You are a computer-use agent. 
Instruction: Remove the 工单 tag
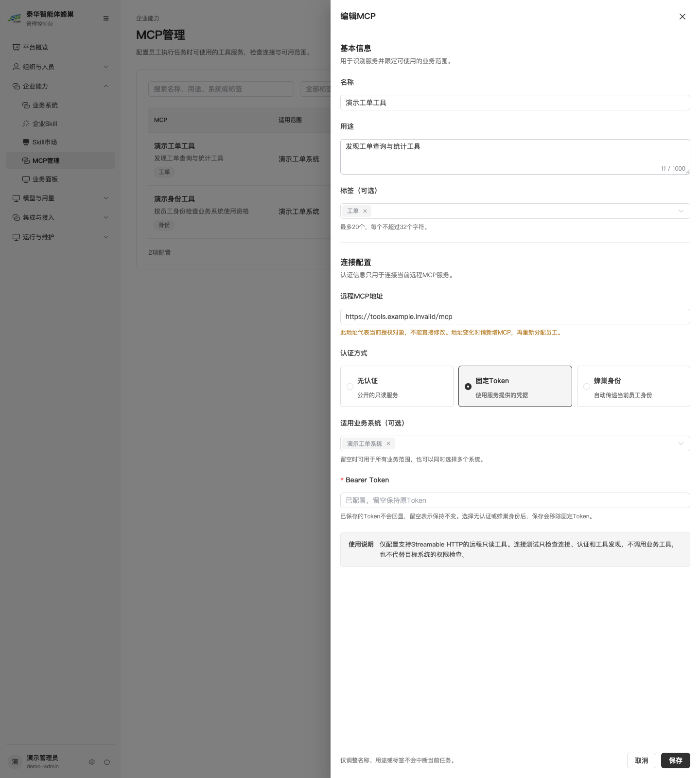point(365,211)
